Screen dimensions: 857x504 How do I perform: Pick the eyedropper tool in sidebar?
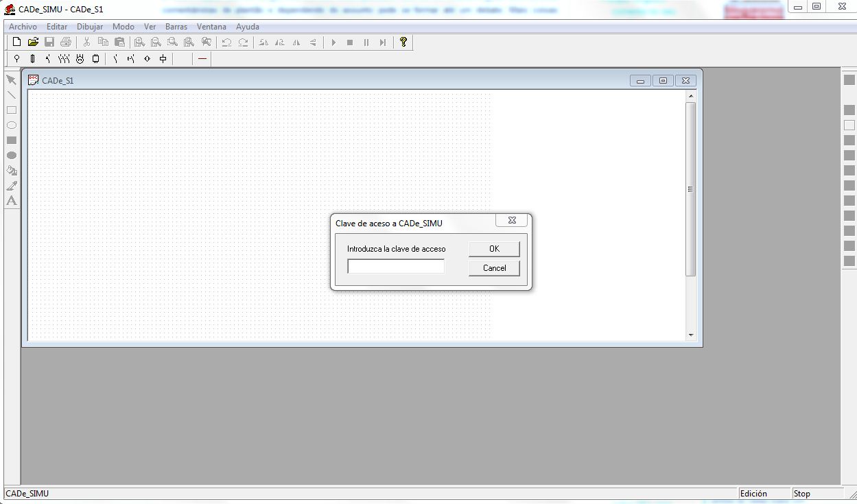point(12,185)
